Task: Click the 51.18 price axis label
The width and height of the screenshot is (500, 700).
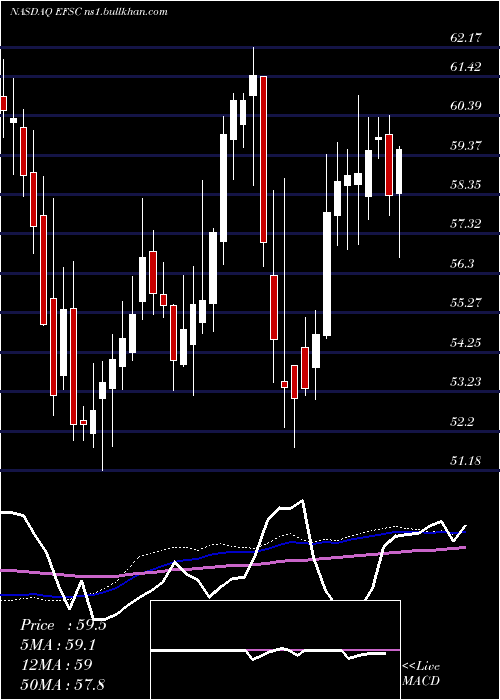Action: coord(466,460)
